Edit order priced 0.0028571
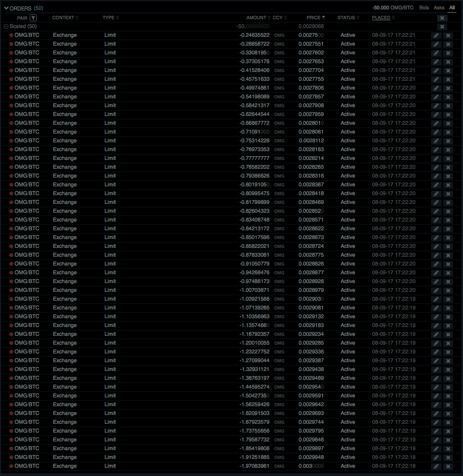 pos(436,220)
